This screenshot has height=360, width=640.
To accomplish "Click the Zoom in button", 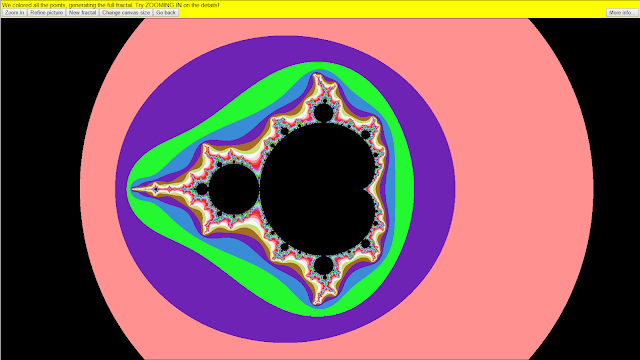I will (14, 13).
